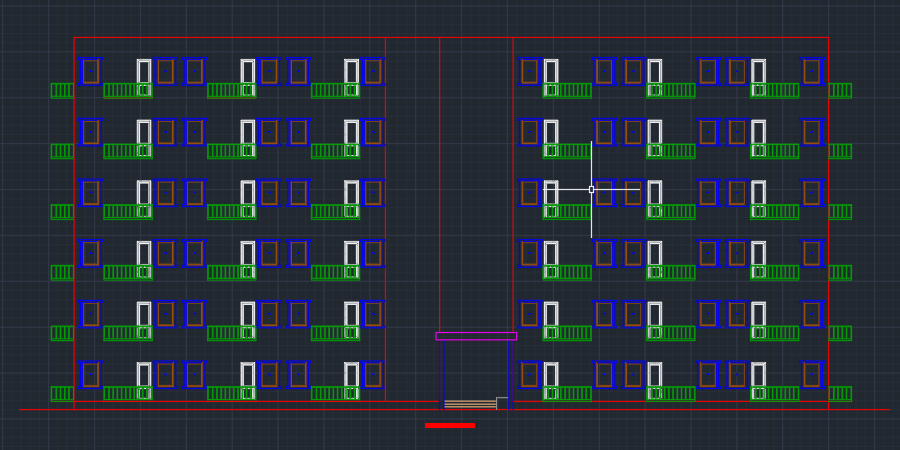
Task: Select the bottom-right ground floor window
Action: (811, 374)
